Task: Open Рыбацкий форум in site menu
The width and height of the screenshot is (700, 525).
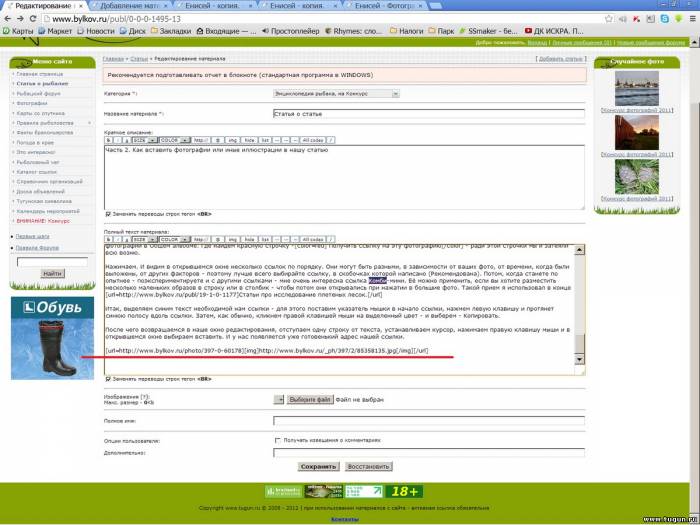Action: (38, 93)
